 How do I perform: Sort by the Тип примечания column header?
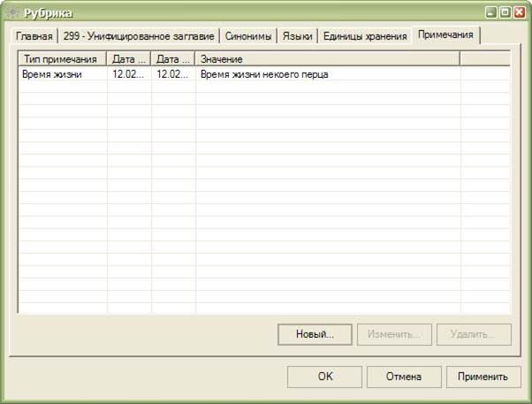tap(62, 58)
